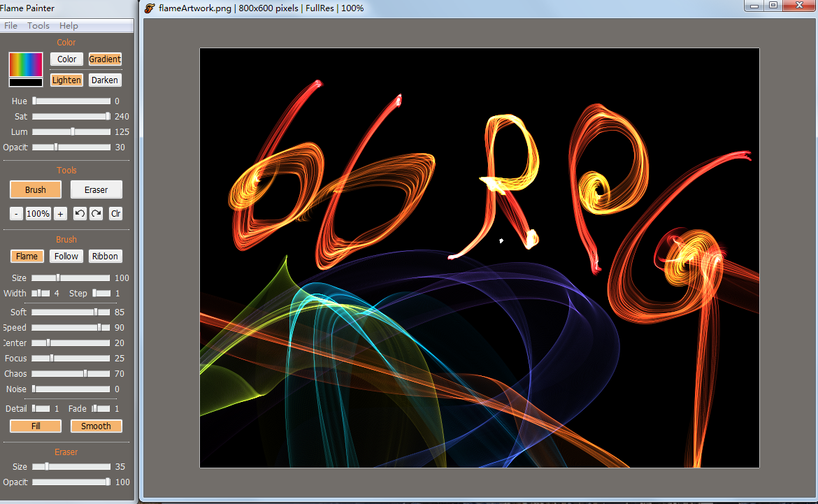Screen dimensions: 818x504
Task: Click the color Opacit slider set to 30
Action: [x=71, y=147]
